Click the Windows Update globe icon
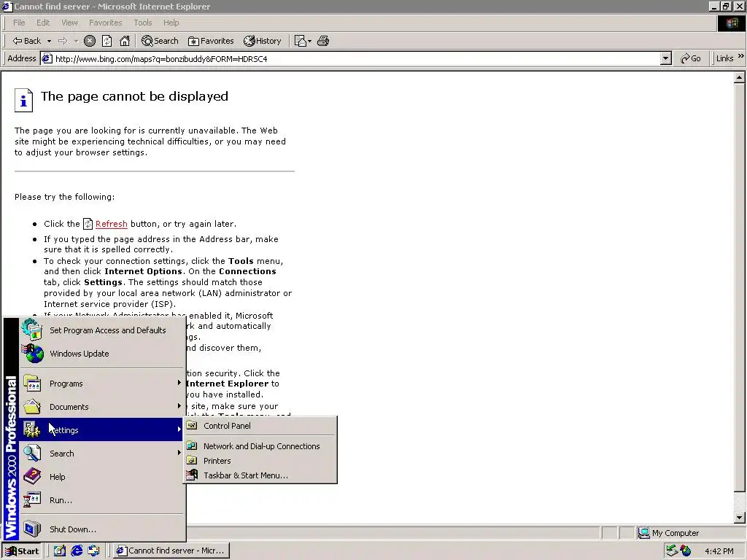 [x=32, y=354]
